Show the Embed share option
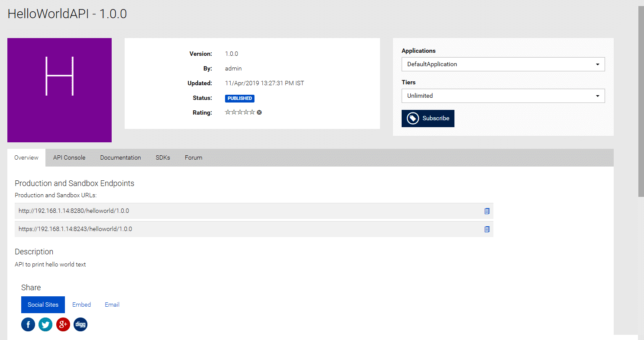The width and height of the screenshot is (644, 340). [x=81, y=305]
